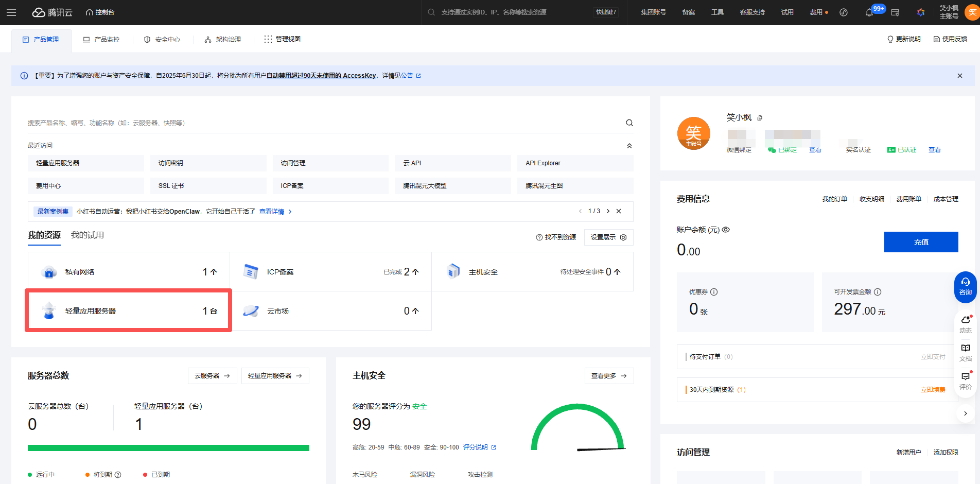Click 查看更多 in 主机安全 panel
The height and width of the screenshot is (484, 980).
coord(609,376)
